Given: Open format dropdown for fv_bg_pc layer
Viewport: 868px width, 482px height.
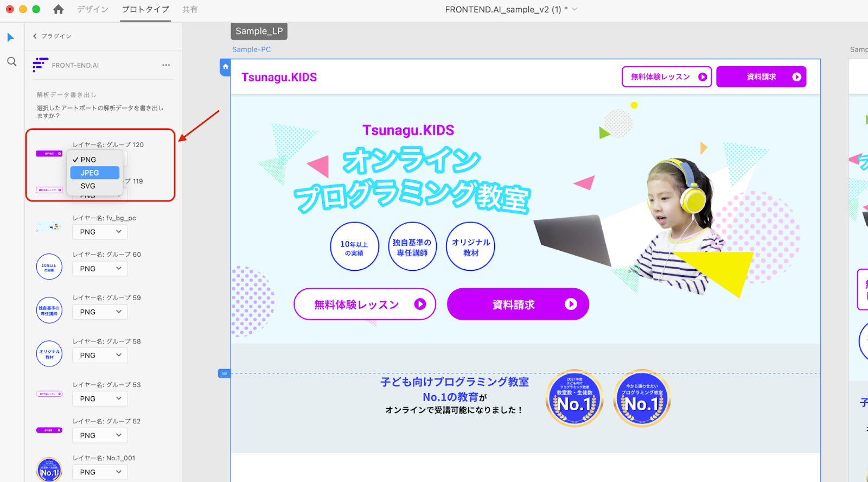Looking at the screenshot, I should point(100,232).
